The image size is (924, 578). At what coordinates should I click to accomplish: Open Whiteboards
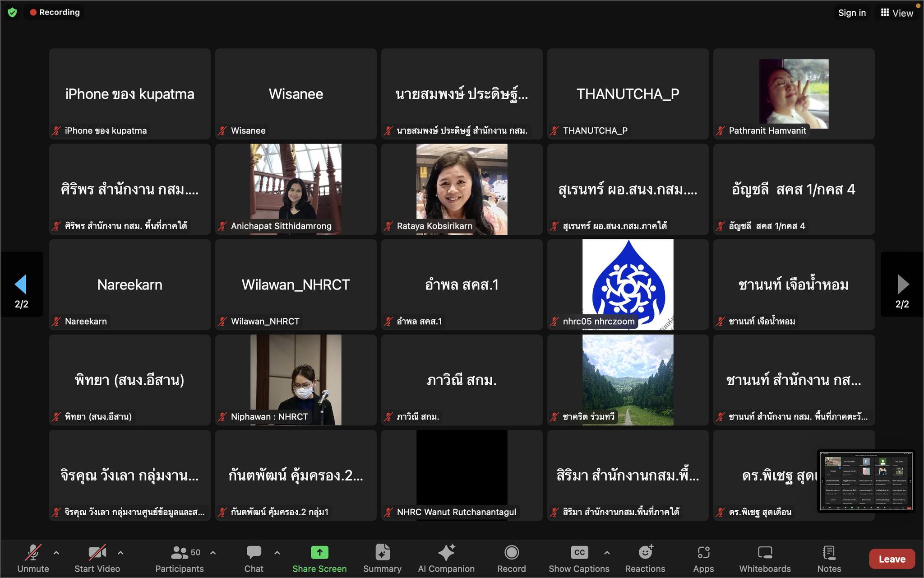765,558
